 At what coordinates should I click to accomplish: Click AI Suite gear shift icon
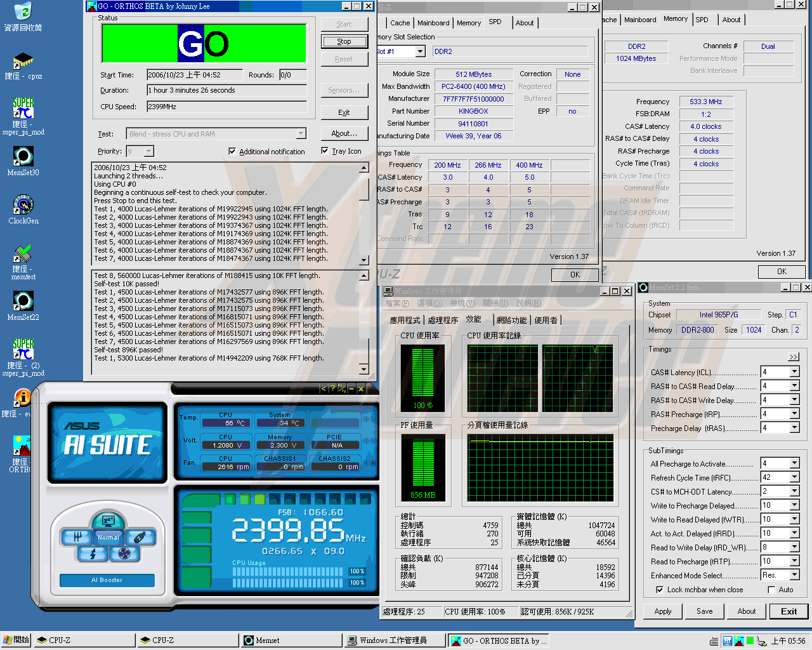(x=77, y=537)
